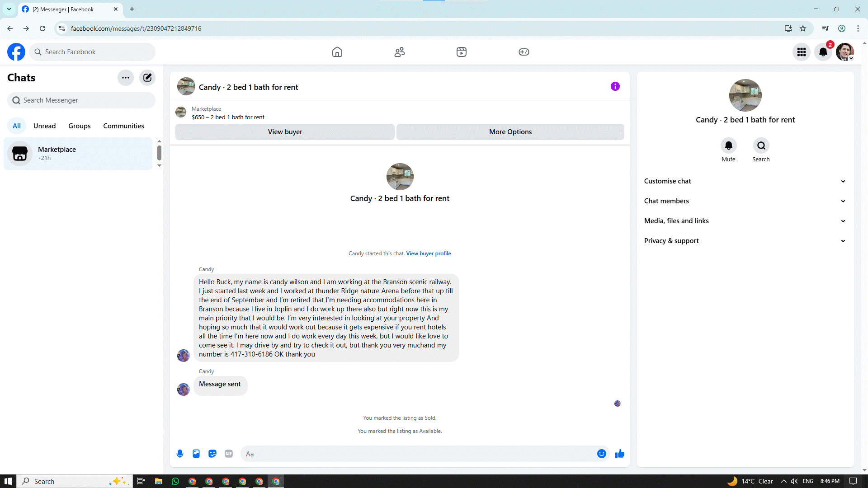Expand Privacy & support section
This screenshot has width=868, height=488.
[745, 241]
